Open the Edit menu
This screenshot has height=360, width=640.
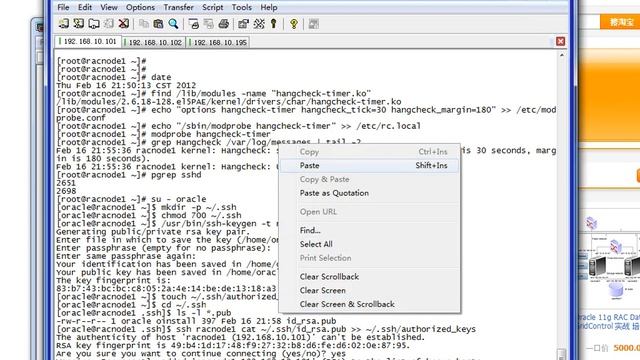coord(85,7)
